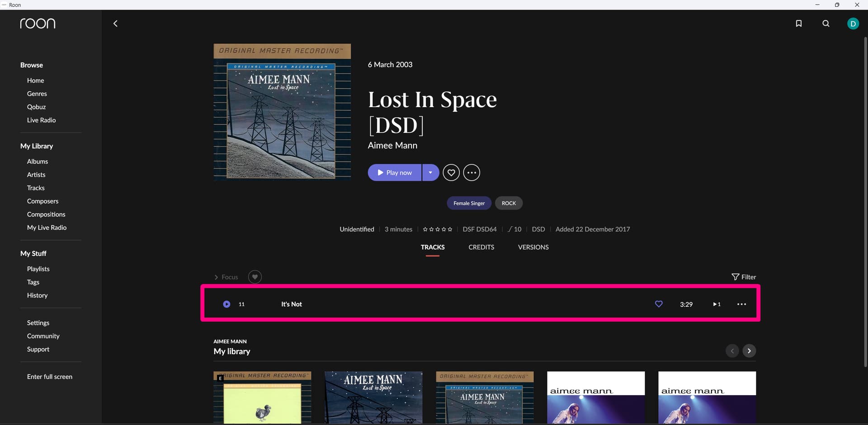Rate the album using the star rating
The width and height of the screenshot is (868, 425).
coord(437,229)
